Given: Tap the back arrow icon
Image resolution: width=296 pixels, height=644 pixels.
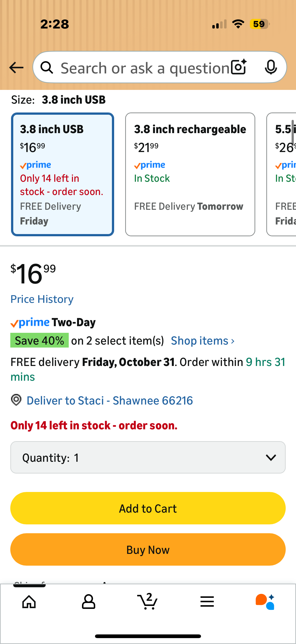Looking at the screenshot, I should [x=16, y=68].
